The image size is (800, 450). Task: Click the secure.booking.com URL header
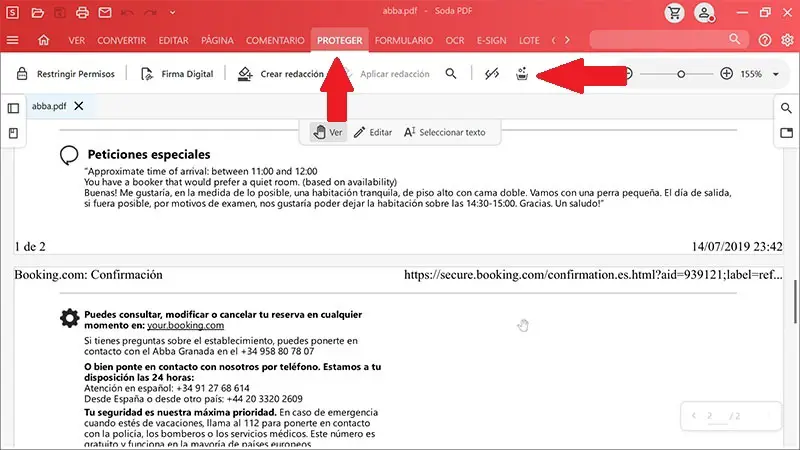(x=593, y=275)
